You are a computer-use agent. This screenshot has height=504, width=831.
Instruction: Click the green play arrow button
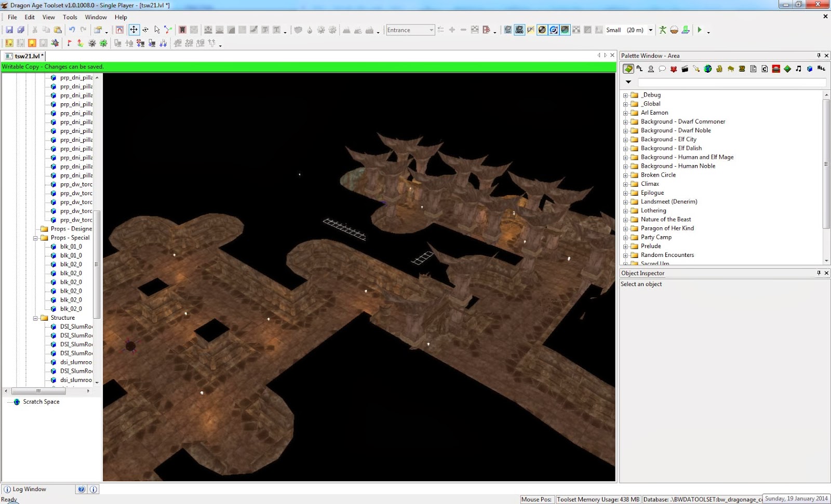700,30
